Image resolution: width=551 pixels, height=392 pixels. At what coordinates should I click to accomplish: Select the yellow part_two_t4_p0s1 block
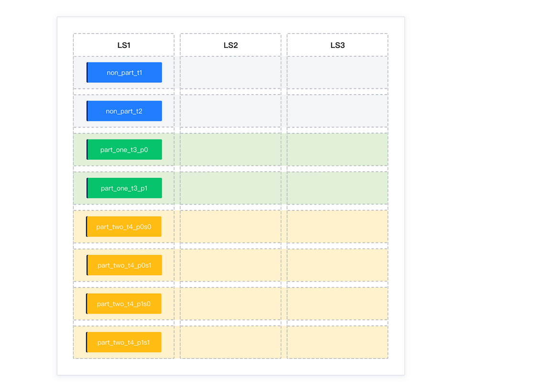pyautogui.click(x=124, y=265)
